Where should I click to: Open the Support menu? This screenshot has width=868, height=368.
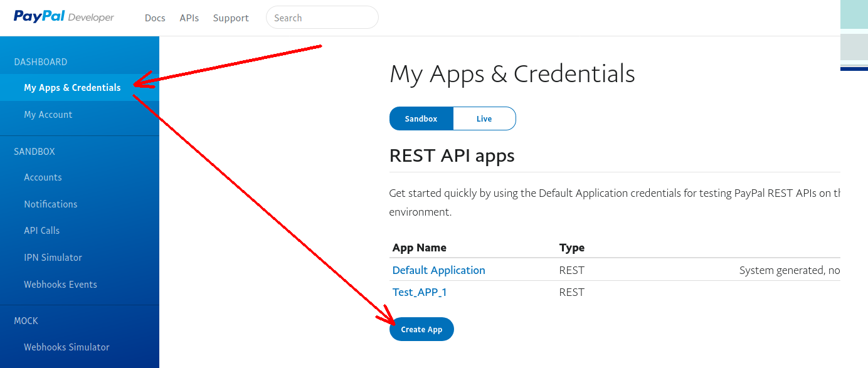[x=231, y=18]
